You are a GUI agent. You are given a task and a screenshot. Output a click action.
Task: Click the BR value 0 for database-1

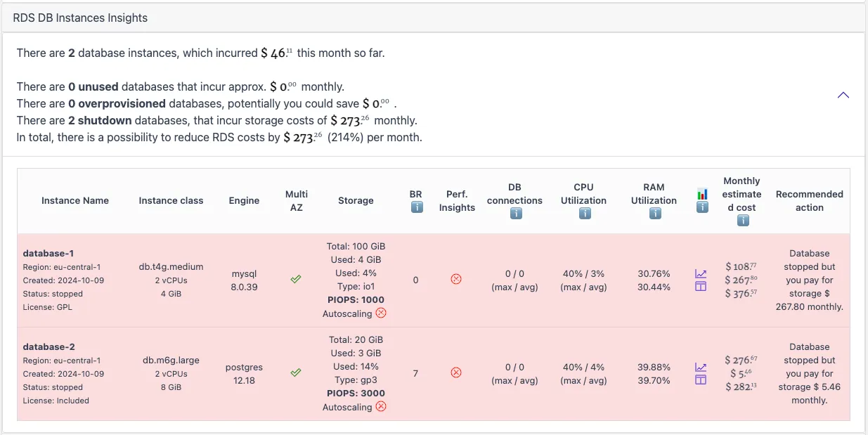click(415, 280)
